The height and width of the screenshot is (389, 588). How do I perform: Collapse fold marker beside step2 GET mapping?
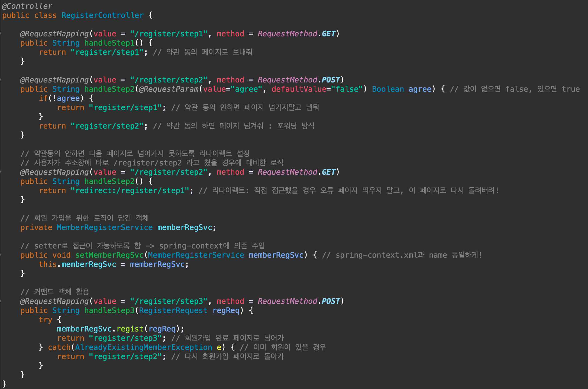coord(1,172)
